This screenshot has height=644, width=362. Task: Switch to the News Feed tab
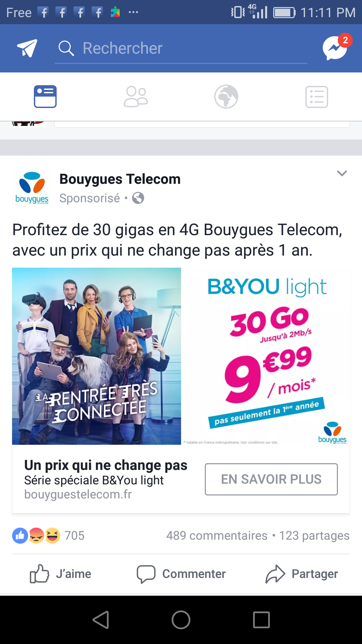[x=45, y=97]
